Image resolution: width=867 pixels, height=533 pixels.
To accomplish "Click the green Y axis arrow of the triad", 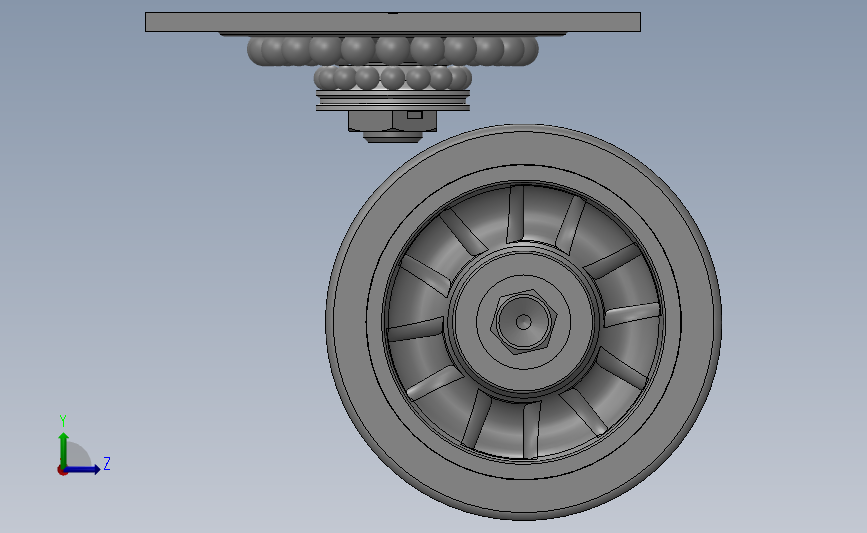I will pos(64,449).
